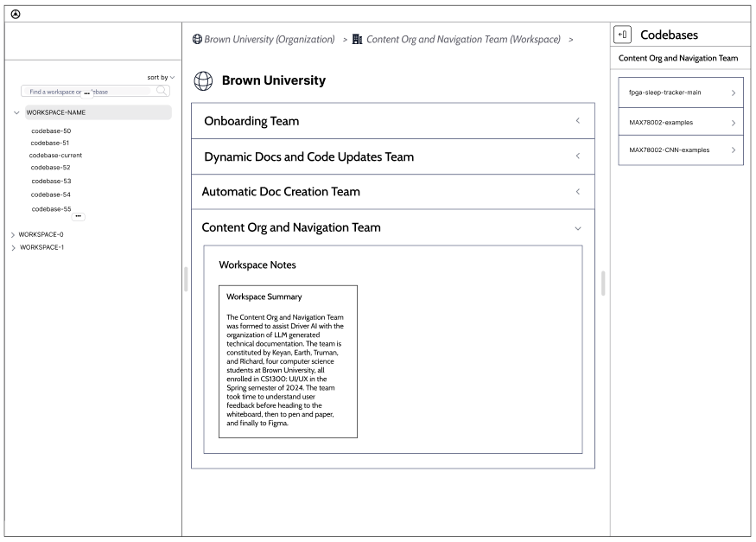This screenshot has width=756, height=542.
Task: Click the search magnifier icon in sidebar
Action: click(x=162, y=90)
